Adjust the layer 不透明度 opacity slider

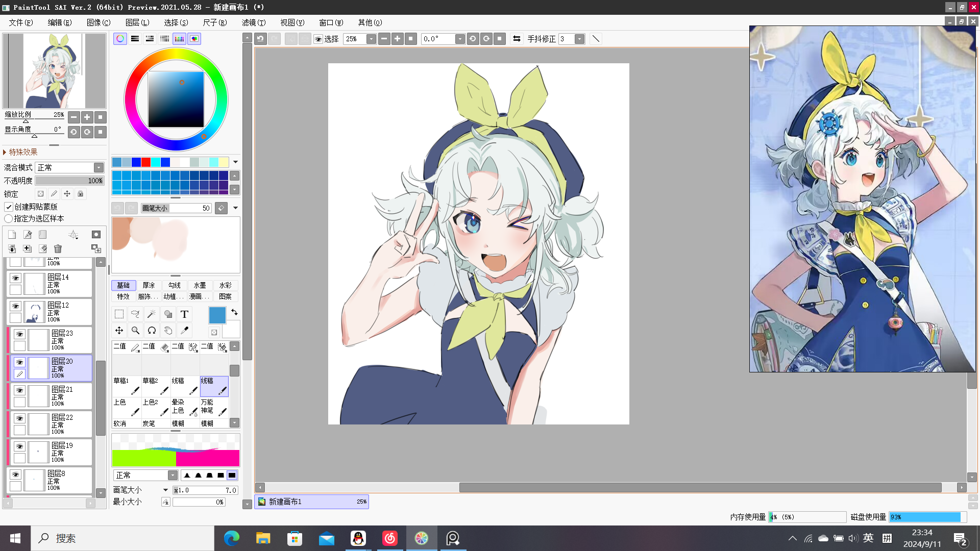pos(70,181)
